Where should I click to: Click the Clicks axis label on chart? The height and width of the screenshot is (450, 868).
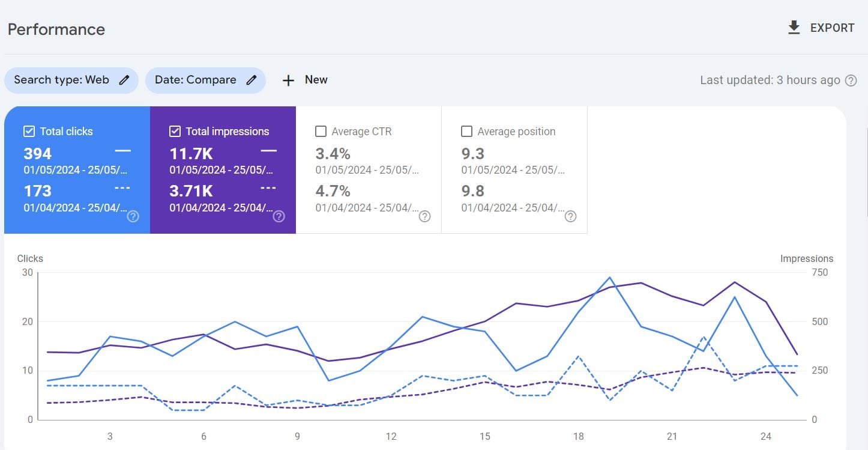tap(30, 258)
